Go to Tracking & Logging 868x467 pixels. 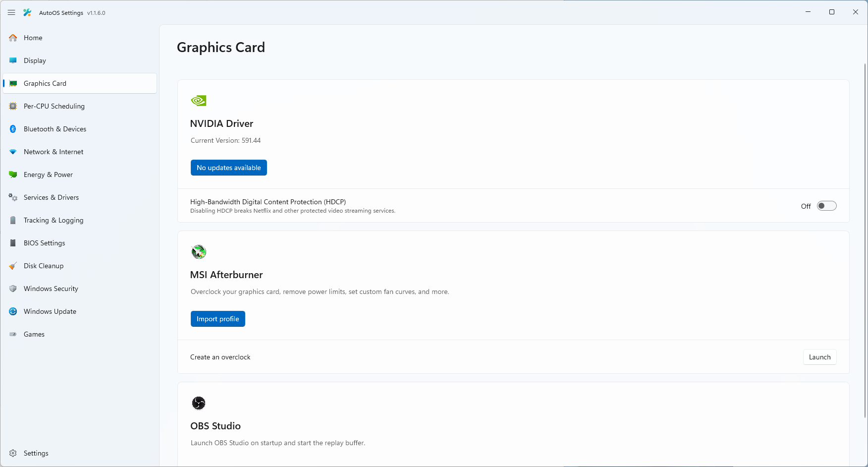pyautogui.click(x=80, y=220)
